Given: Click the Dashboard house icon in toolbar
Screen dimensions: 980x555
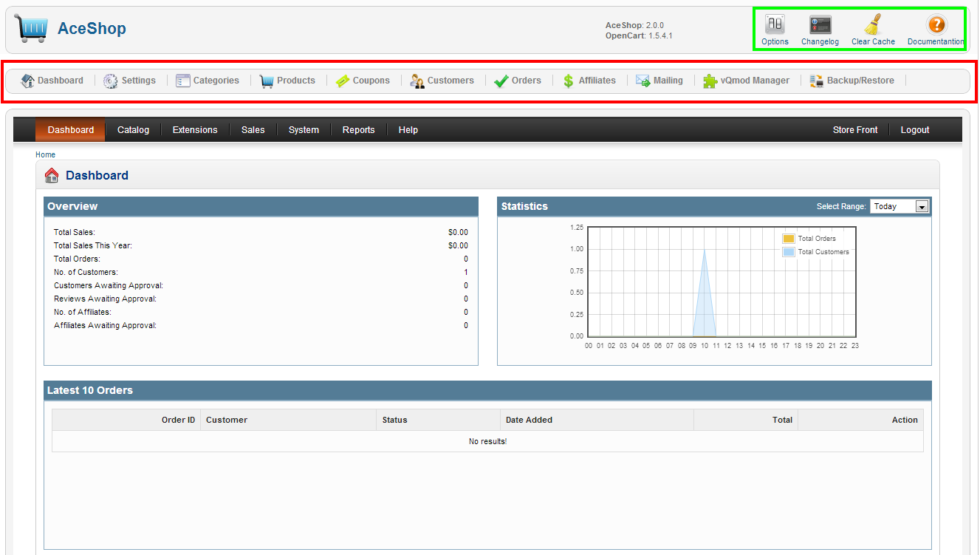Looking at the screenshot, I should pyautogui.click(x=28, y=81).
